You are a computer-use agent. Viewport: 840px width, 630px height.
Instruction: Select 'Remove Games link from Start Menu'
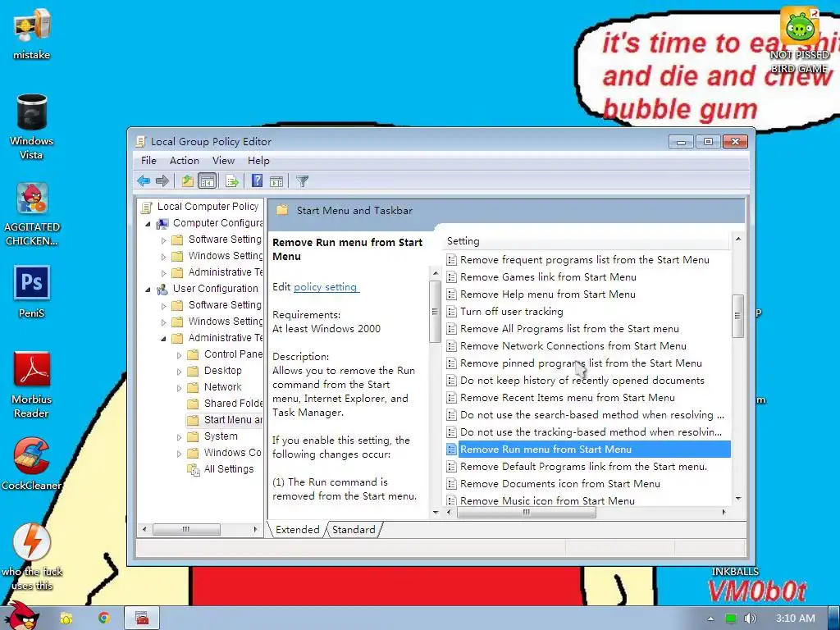pos(548,277)
